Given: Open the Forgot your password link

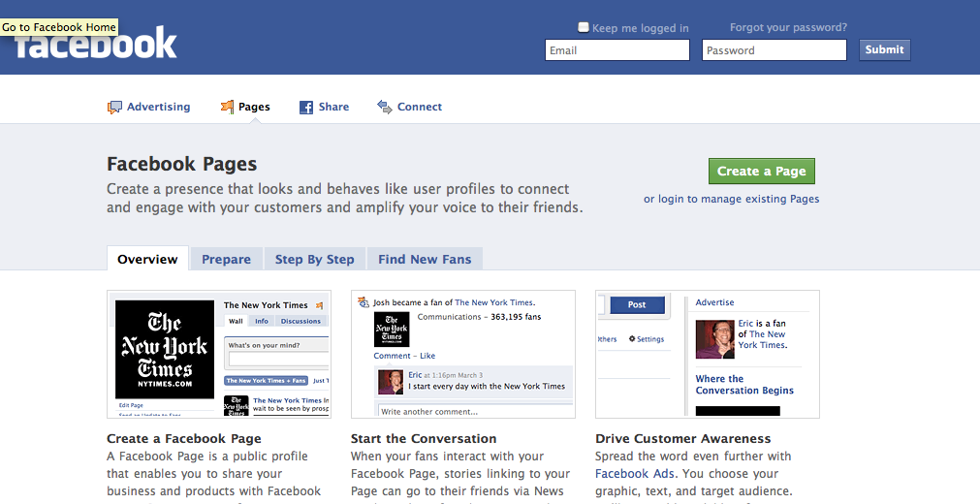Looking at the screenshot, I should [x=788, y=27].
